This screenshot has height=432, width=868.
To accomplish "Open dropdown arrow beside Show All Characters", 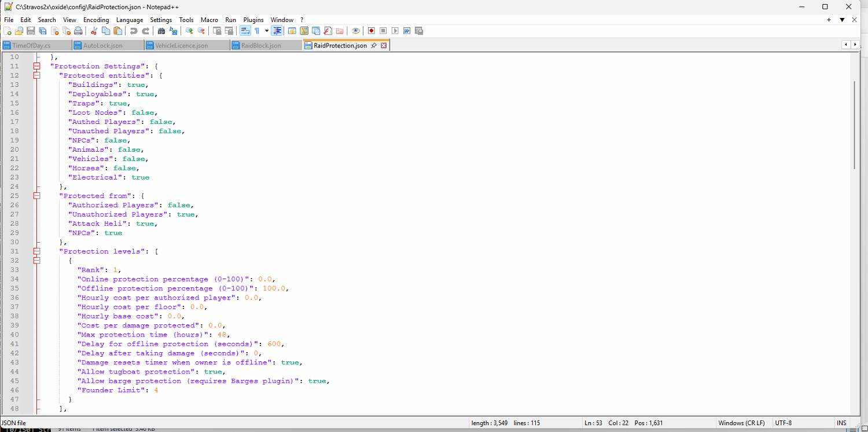I will [267, 31].
